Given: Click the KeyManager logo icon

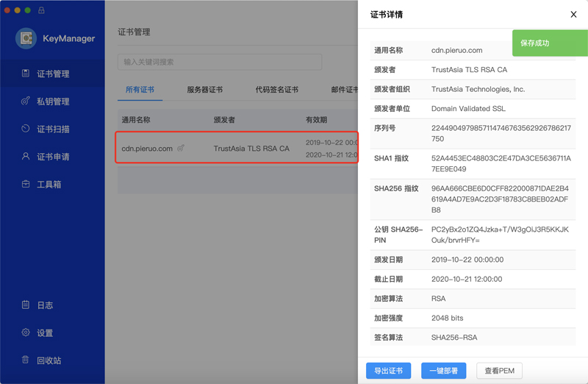Looking at the screenshot, I should click(x=26, y=38).
